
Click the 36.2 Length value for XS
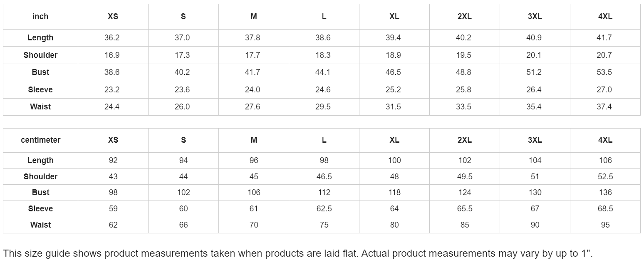[112, 38]
